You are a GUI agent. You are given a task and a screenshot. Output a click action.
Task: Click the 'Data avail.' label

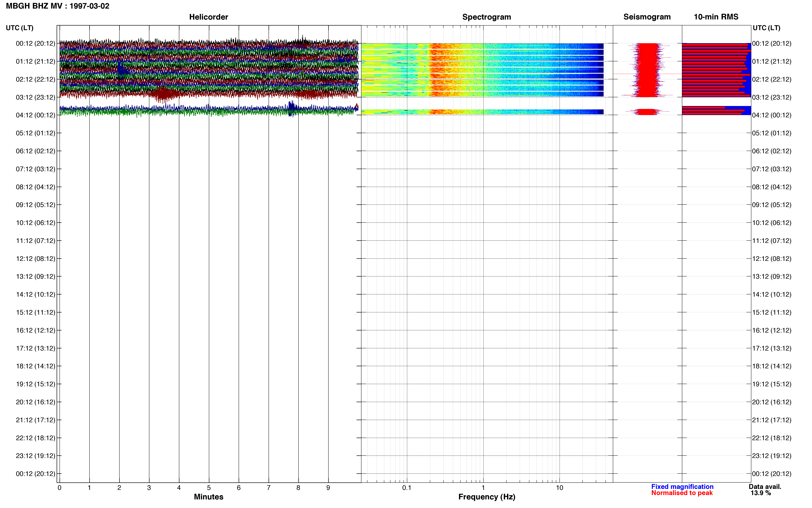[765, 486]
